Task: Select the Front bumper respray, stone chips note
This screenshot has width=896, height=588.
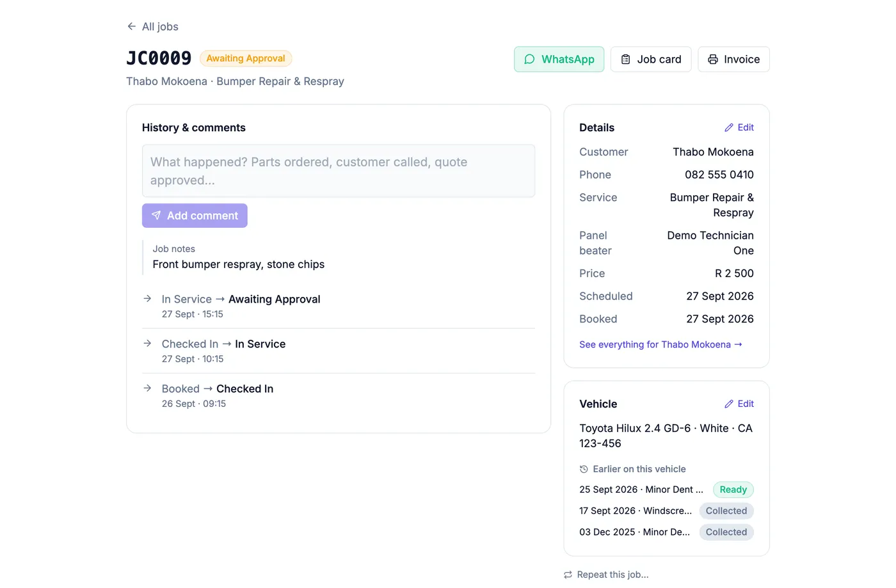Action: [239, 264]
